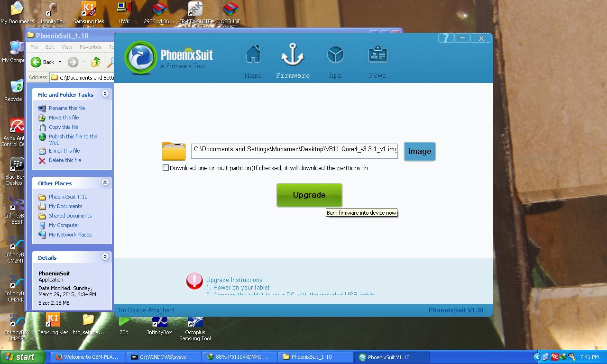607x364 pixels.
Task: Select the htc_setup folder desktop icon
Action: [88, 324]
